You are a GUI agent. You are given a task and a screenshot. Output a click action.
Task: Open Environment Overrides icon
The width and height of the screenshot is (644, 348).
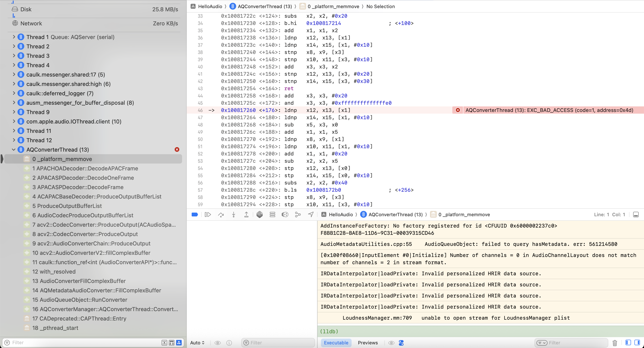285,215
